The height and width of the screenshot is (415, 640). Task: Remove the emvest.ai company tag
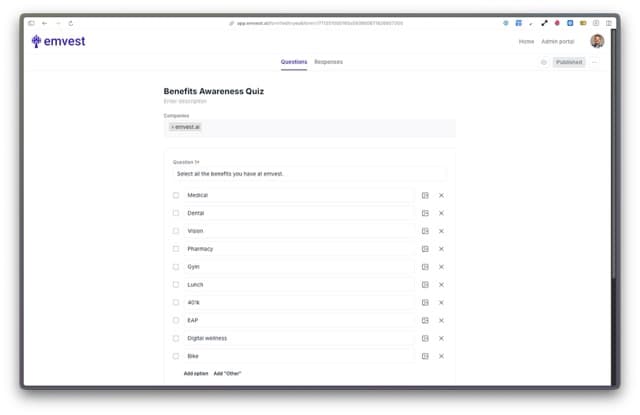172,127
